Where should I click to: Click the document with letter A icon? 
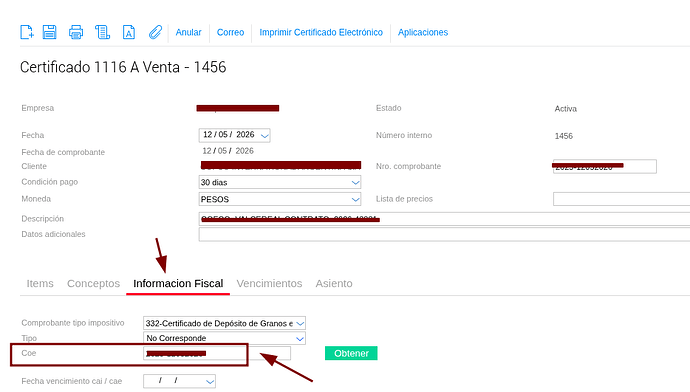[x=128, y=32]
